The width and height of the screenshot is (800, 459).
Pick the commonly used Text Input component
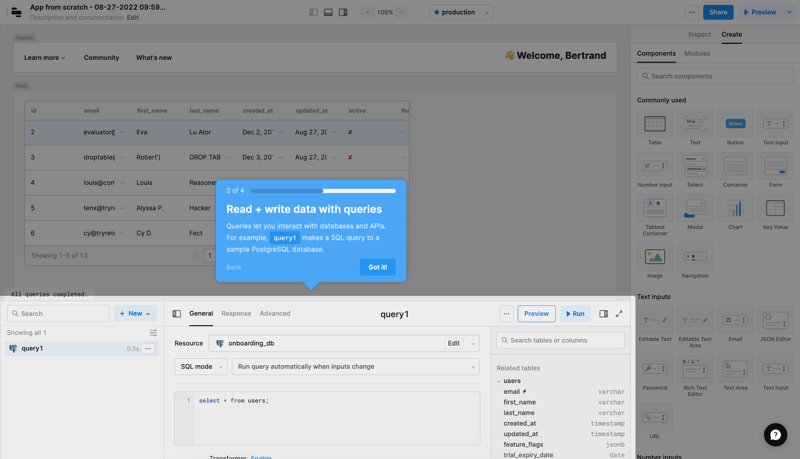775,128
